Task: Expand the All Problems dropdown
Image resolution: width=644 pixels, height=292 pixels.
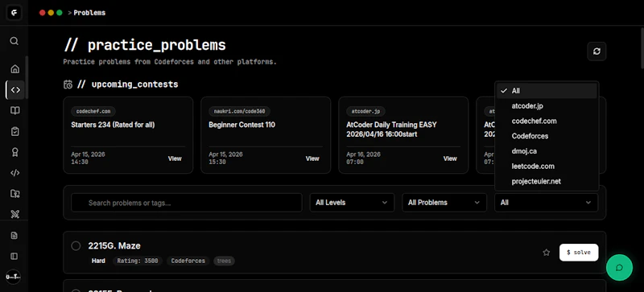Action: point(444,203)
